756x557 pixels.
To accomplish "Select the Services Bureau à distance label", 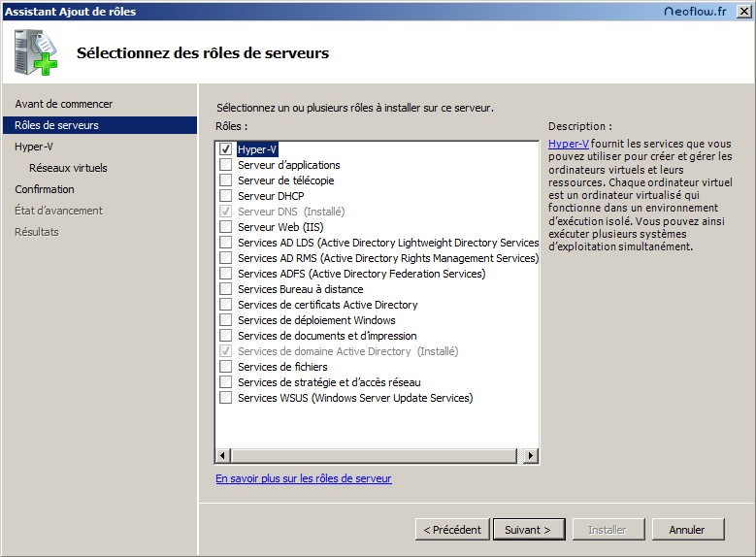I will [x=301, y=289].
